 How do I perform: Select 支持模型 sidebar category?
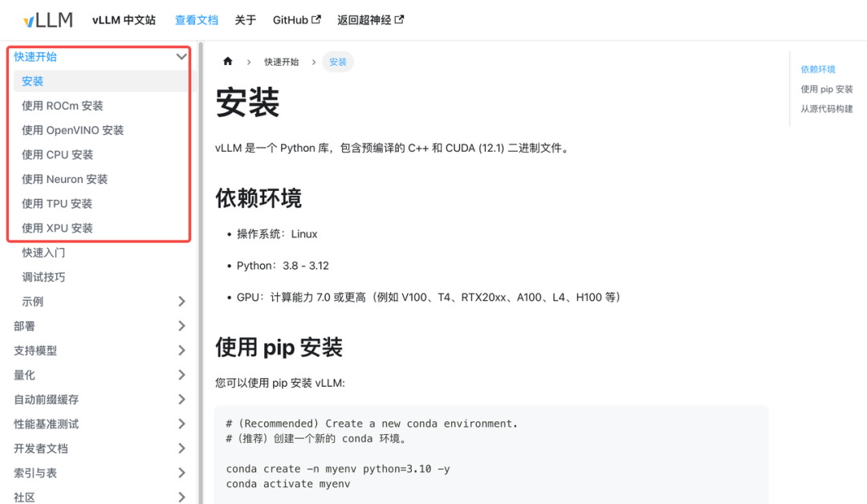click(x=35, y=351)
